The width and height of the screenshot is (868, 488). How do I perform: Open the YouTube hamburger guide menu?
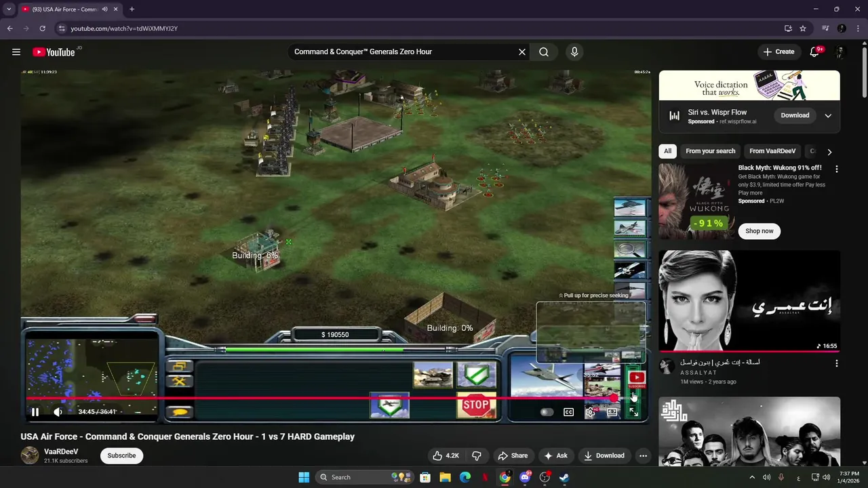pos(16,52)
